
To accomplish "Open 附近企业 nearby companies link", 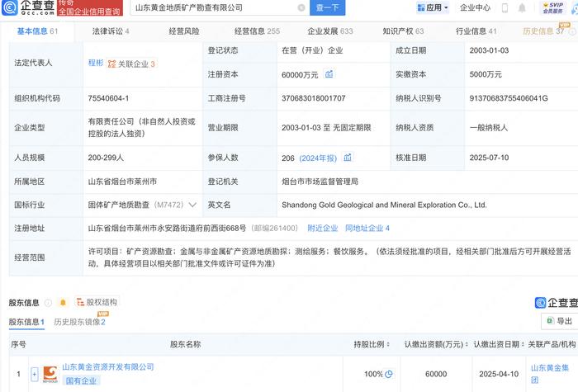I will (323, 229).
